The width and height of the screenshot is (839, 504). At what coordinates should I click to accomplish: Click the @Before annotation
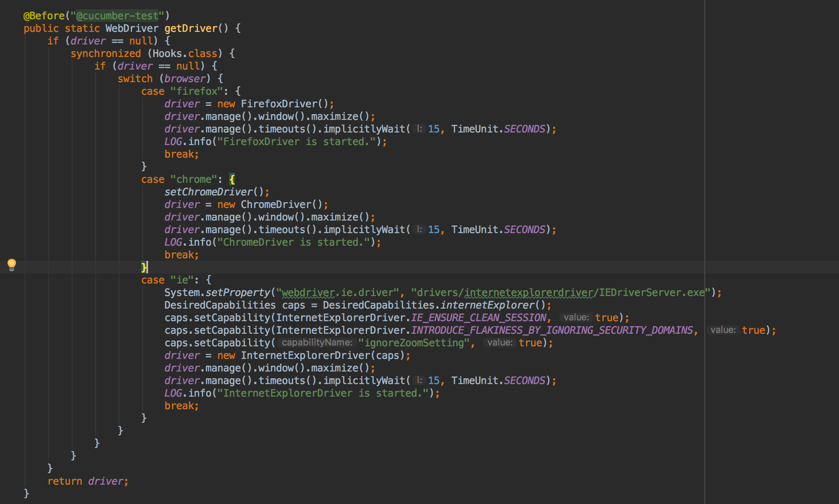pyautogui.click(x=44, y=16)
